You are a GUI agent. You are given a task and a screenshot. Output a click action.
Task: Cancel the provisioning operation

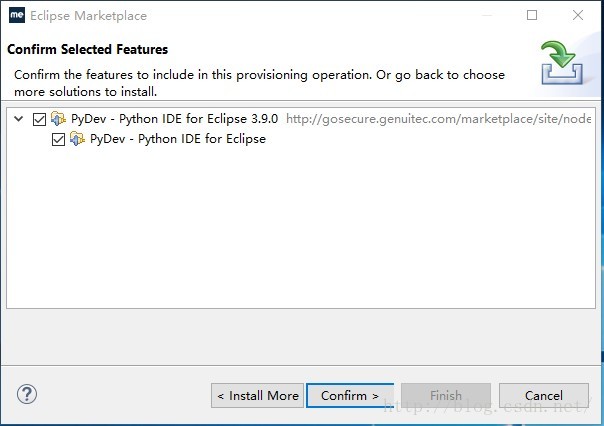pyautogui.click(x=543, y=395)
